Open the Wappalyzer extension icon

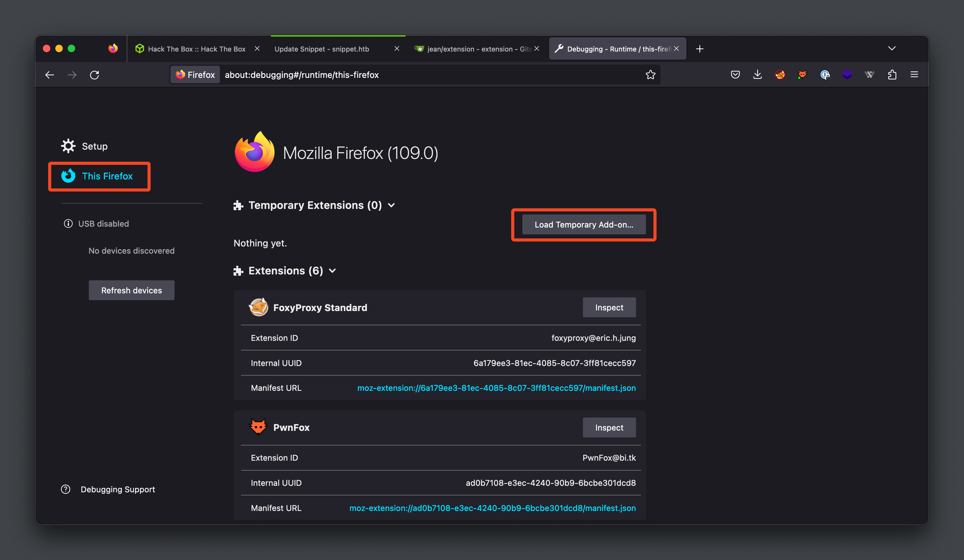pos(870,75)
